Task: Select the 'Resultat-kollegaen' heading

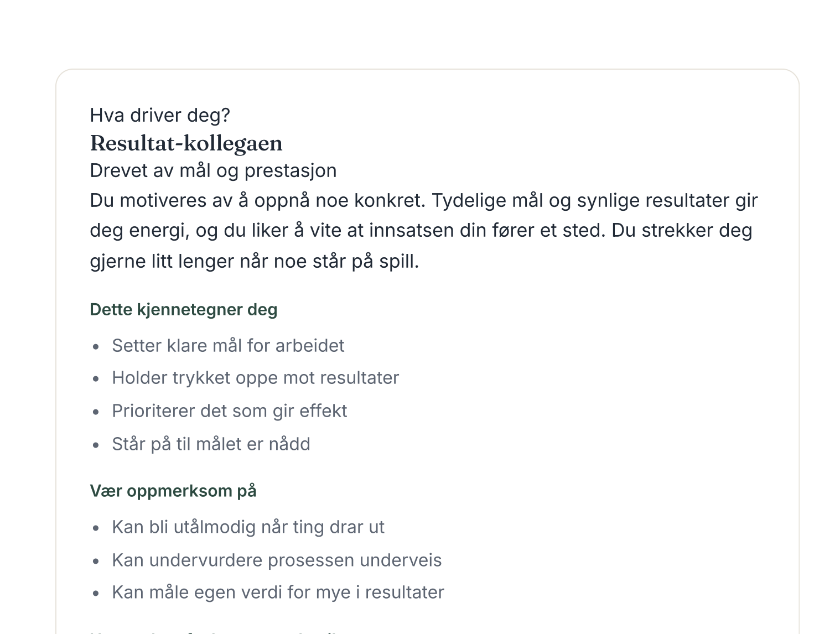Action: [x=186, y=143]
